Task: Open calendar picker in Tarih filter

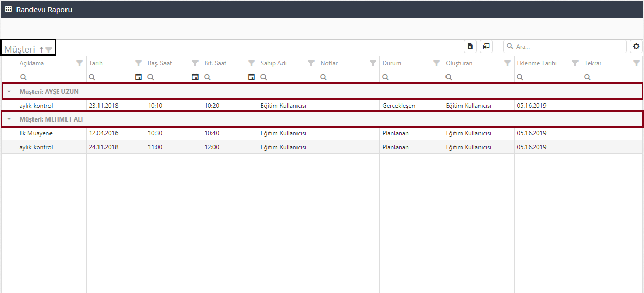Action: tap(138, 77)
